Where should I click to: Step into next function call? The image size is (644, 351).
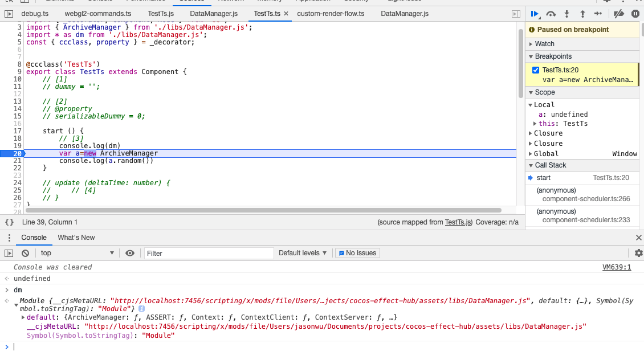566,14
